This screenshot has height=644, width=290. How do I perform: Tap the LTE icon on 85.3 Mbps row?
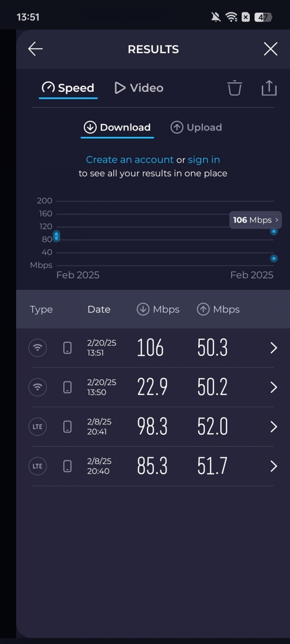coord(38,466)
